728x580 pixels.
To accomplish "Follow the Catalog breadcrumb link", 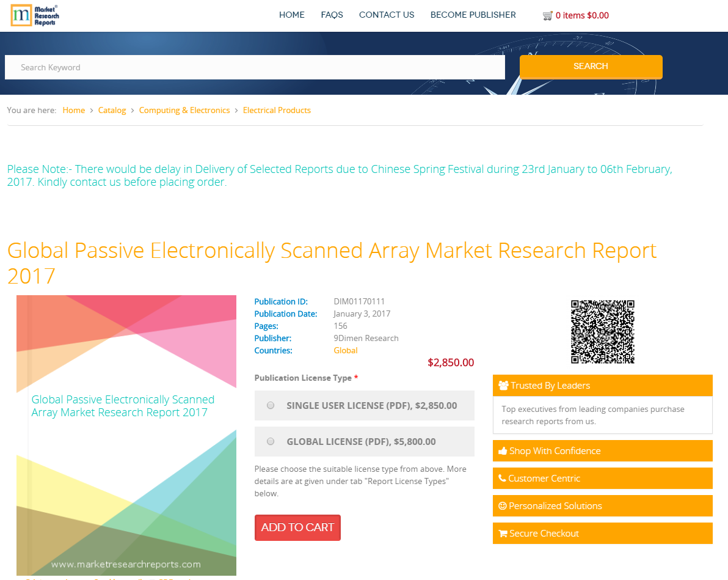I will (112, 110).
